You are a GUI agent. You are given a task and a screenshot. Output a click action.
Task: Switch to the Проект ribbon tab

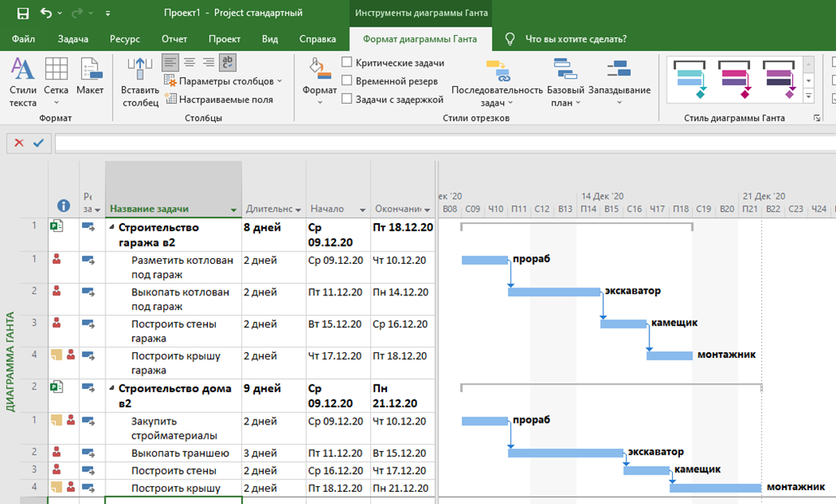(225, 39)
